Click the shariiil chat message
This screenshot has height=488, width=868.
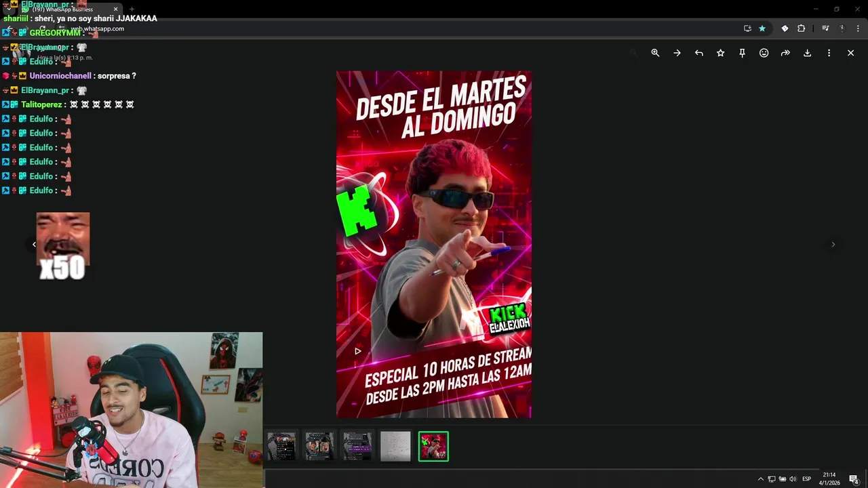click(80, 18)
